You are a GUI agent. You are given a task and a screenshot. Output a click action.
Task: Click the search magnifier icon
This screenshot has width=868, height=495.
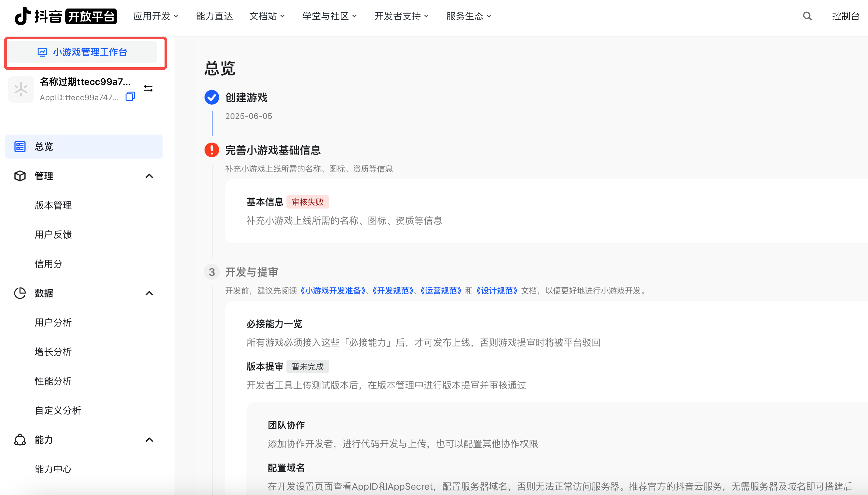[x=807, y=16]
